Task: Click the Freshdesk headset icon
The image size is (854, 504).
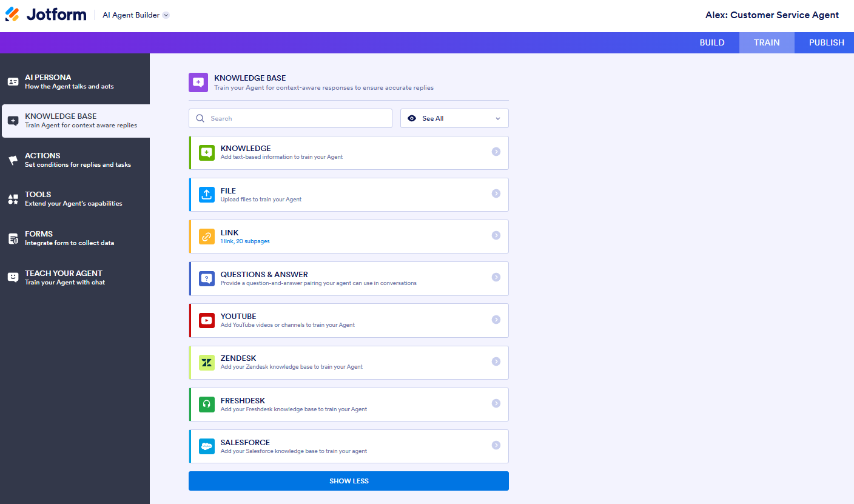Action: click(206, 404)
